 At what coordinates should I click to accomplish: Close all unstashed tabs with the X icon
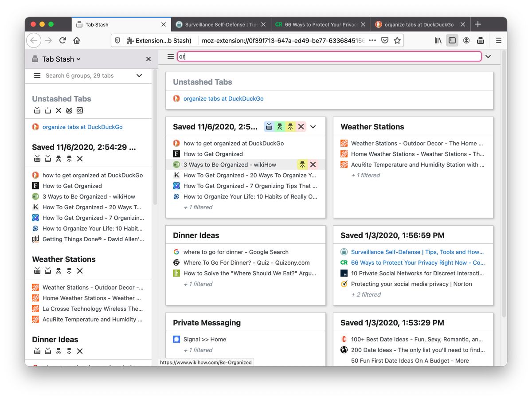(58, 110)
